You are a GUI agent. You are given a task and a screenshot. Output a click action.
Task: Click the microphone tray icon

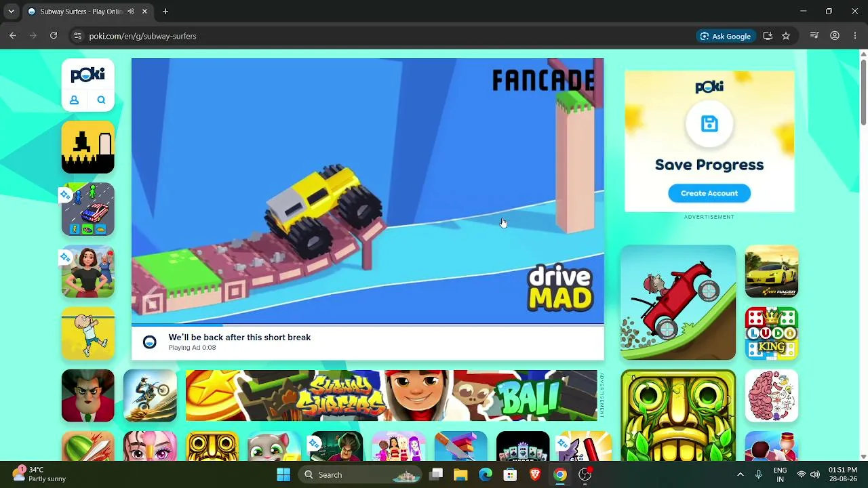tap(759, 474)
